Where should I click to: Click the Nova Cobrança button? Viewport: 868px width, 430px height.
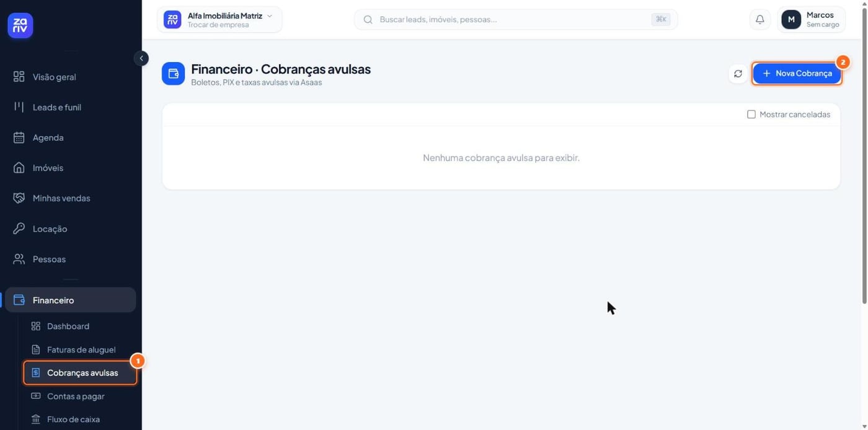[797, 73]
